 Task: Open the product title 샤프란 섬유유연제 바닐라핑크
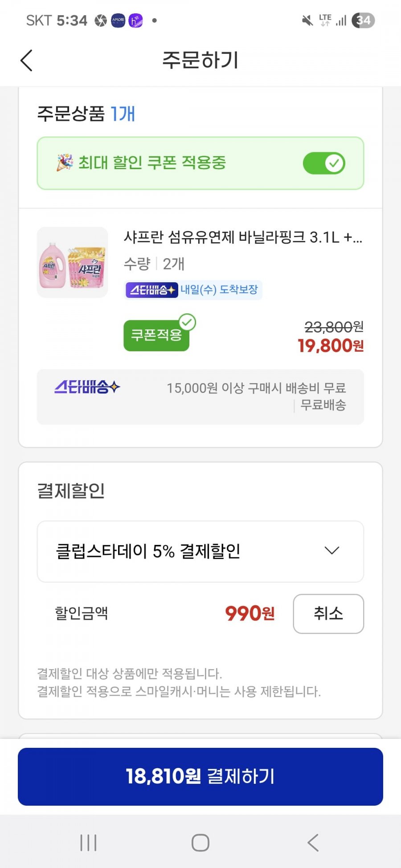(x=243, y=237)
